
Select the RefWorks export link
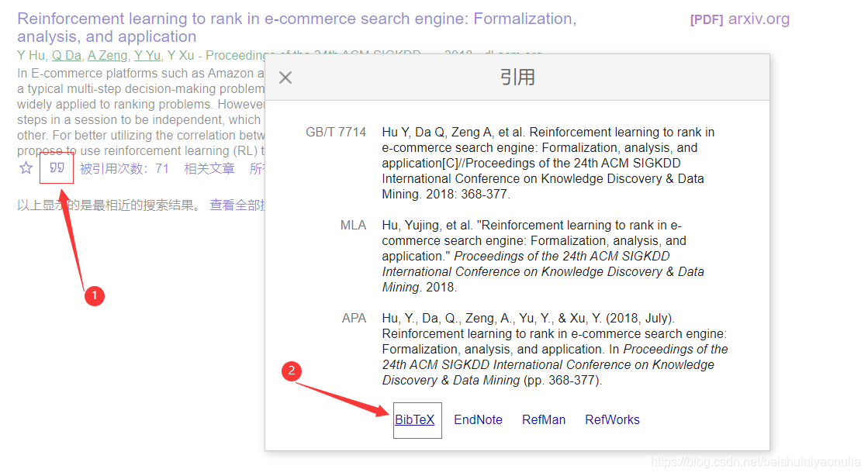coord(612,419)
